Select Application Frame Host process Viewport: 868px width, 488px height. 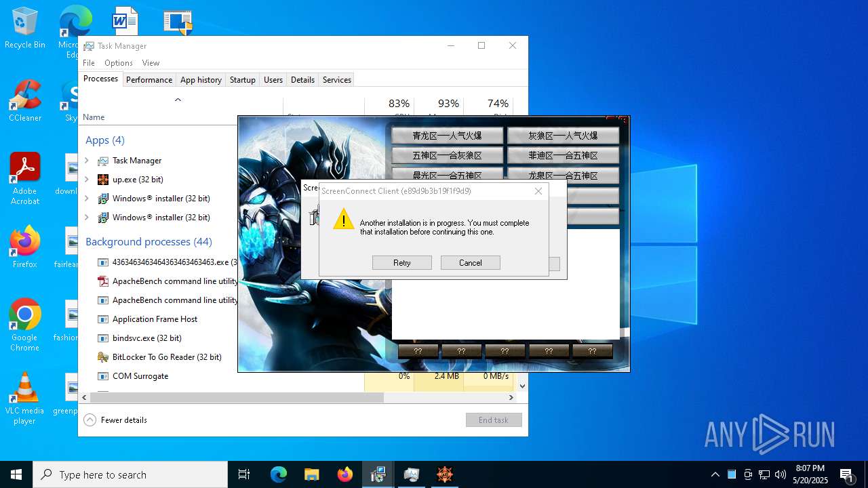click(x=155, y=319)
